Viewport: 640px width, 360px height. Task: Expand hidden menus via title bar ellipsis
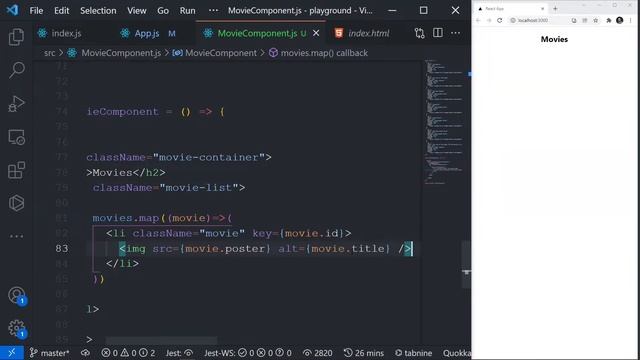pyautogui.click(x=213, y=11)
